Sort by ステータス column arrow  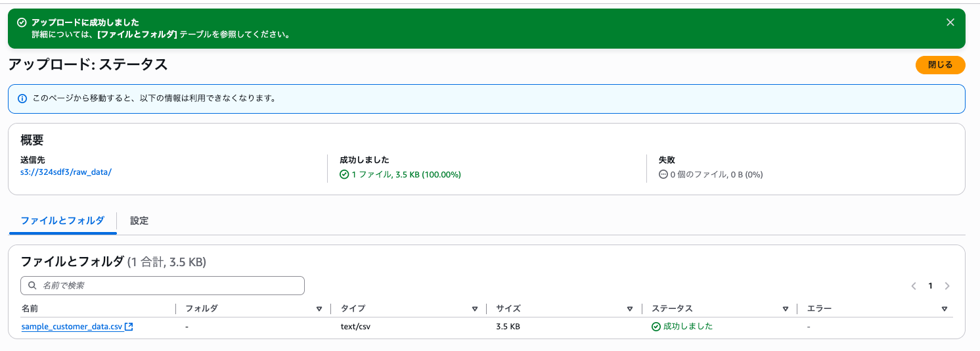pyautogui.click(x=785, y=308)
